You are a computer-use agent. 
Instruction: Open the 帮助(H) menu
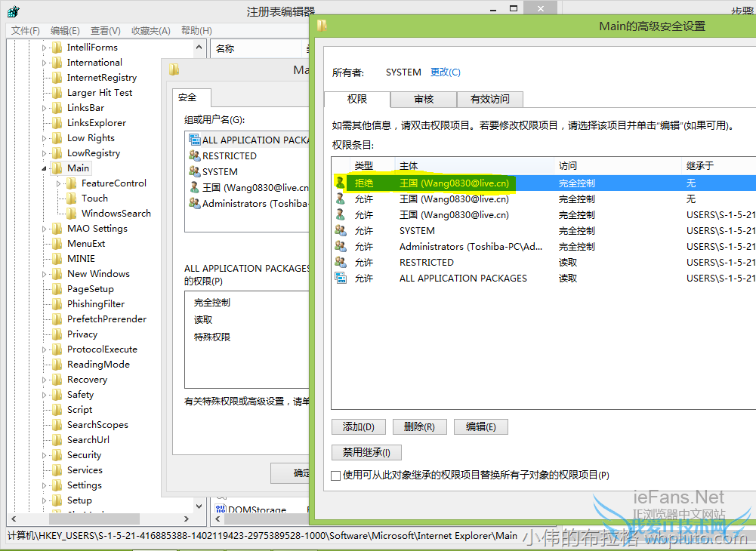tap(196, 31)
